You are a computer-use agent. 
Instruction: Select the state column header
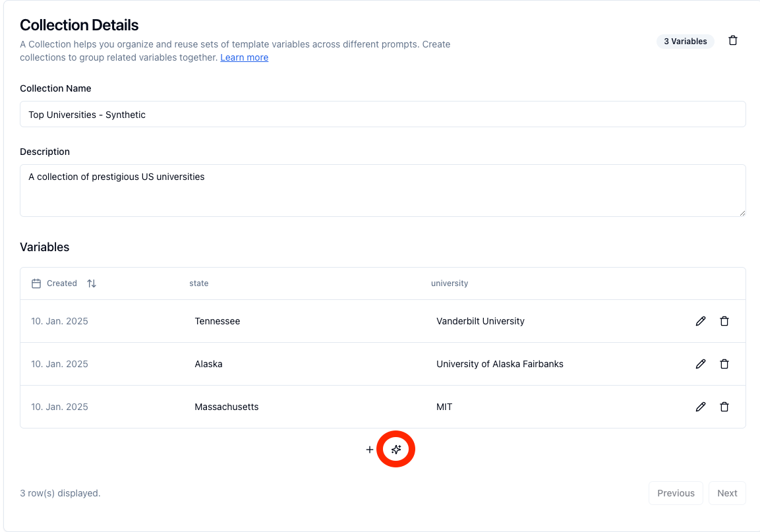point(198,283)
